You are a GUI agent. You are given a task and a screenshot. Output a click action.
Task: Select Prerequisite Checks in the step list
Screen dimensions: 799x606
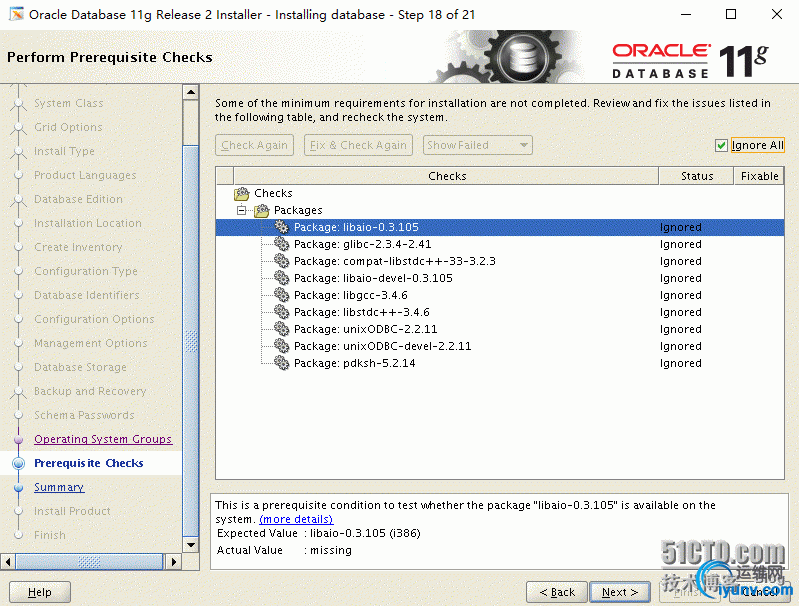[89, 463]
